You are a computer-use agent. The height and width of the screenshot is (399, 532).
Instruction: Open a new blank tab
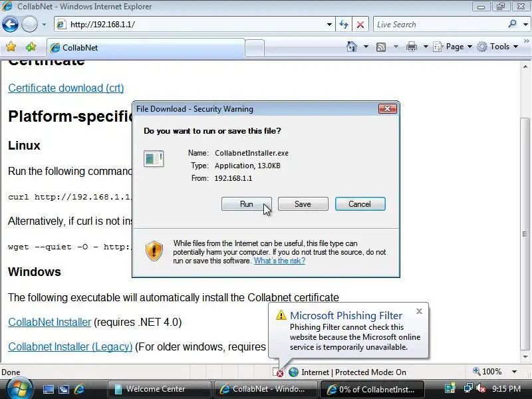click(255, 48)
